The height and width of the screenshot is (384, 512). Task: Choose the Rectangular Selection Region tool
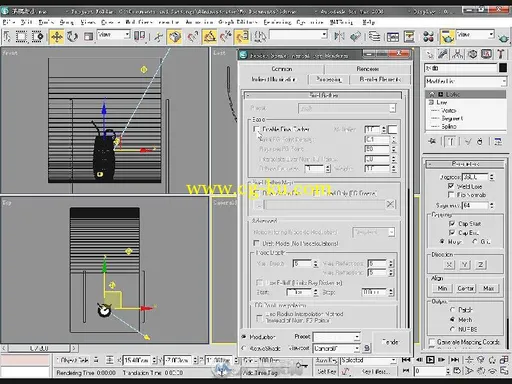[21, 36]
